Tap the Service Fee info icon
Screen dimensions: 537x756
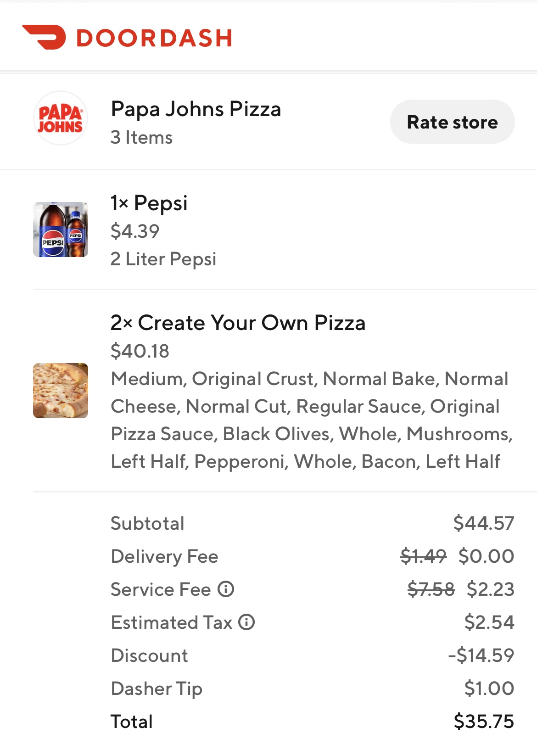tap(226, 589)
